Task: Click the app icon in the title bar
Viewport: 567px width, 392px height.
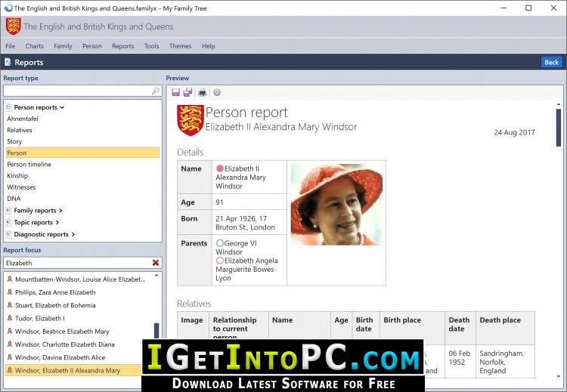Action: point(8,8)
